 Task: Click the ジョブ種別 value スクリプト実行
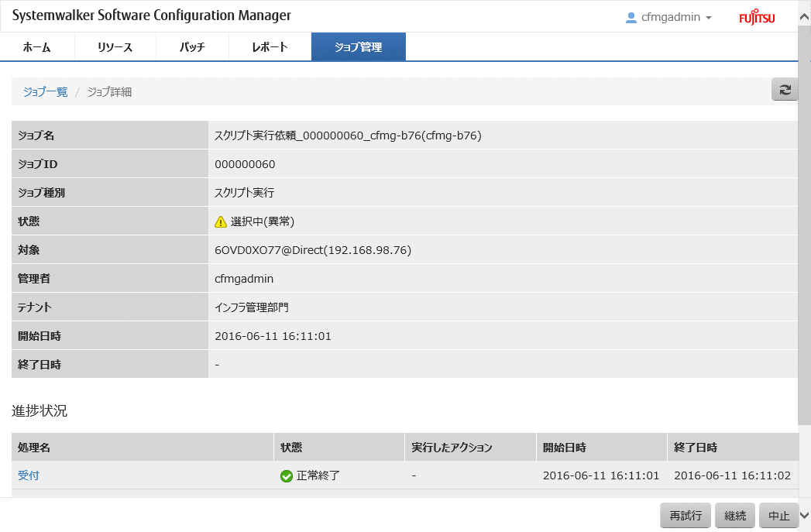click(245, 193)
